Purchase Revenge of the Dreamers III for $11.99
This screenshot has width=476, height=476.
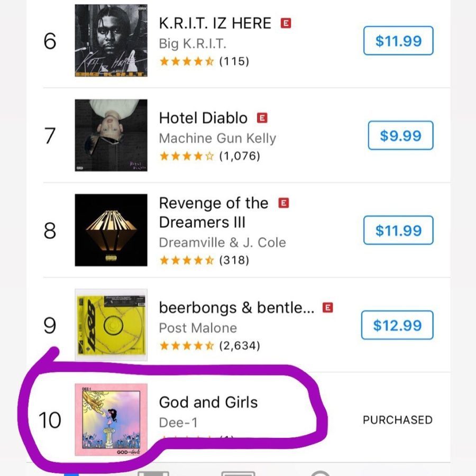(398, 230)
